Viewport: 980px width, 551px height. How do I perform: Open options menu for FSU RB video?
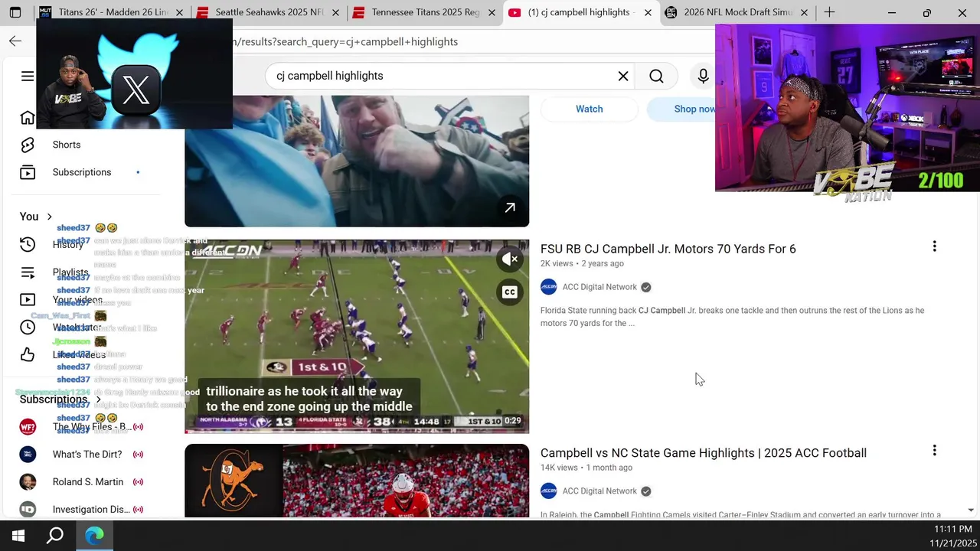934,246
